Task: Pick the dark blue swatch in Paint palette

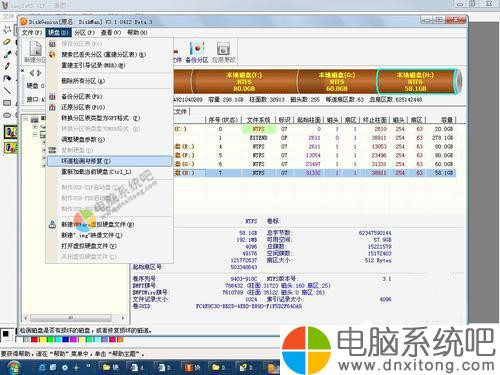Action: click(66, 340)
